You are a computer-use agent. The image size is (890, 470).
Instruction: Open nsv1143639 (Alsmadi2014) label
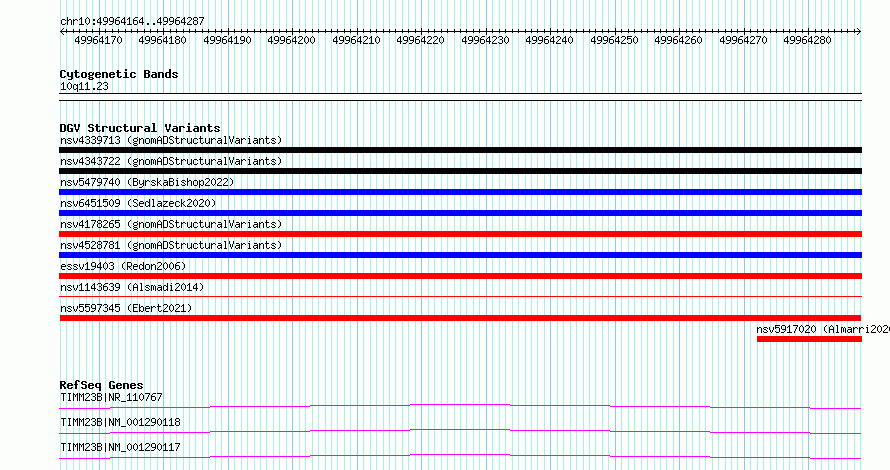[x=132, y=287]
